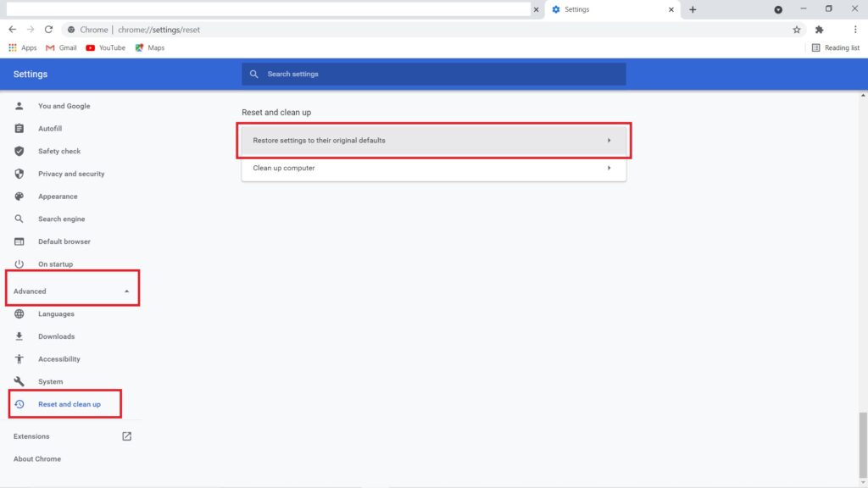Click the shield check icon for Safety check
This screenshot has width=868, height=488.
tap(19, 151)
